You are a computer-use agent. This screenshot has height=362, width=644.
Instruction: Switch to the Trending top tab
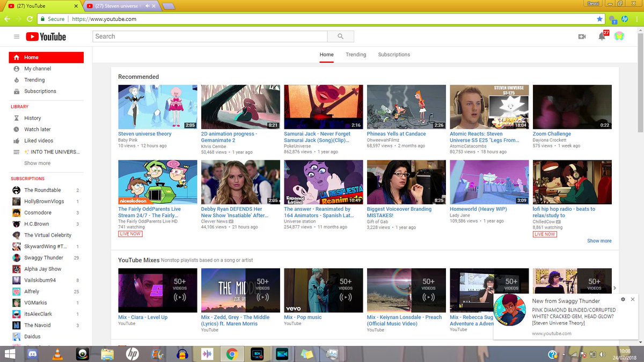[356, 55]
